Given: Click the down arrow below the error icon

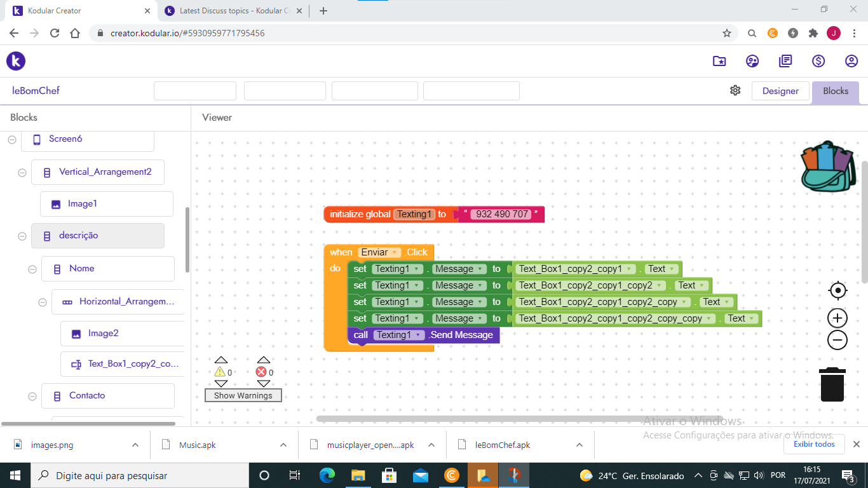Looking at the screenshot, I should tap(263, 384).
